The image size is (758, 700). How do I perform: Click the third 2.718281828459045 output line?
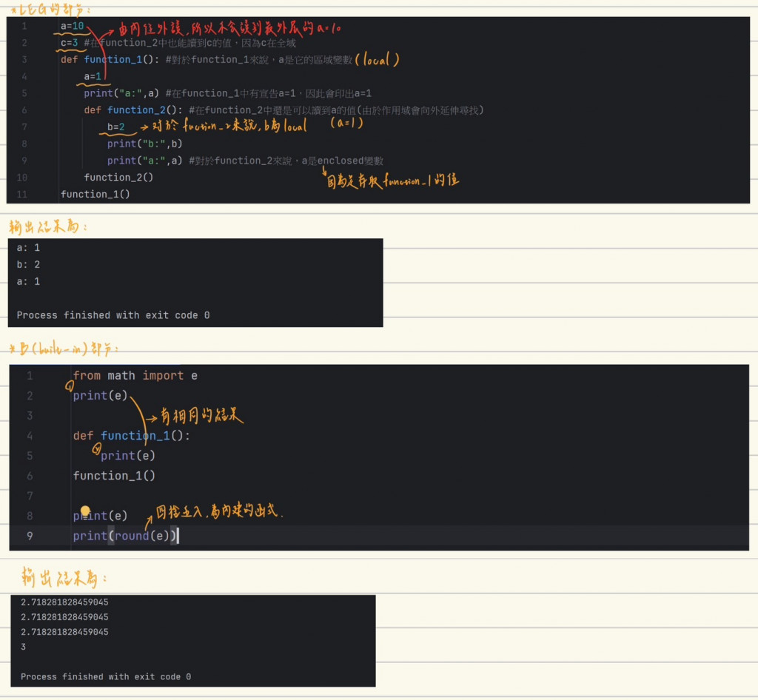pos(64,632)
